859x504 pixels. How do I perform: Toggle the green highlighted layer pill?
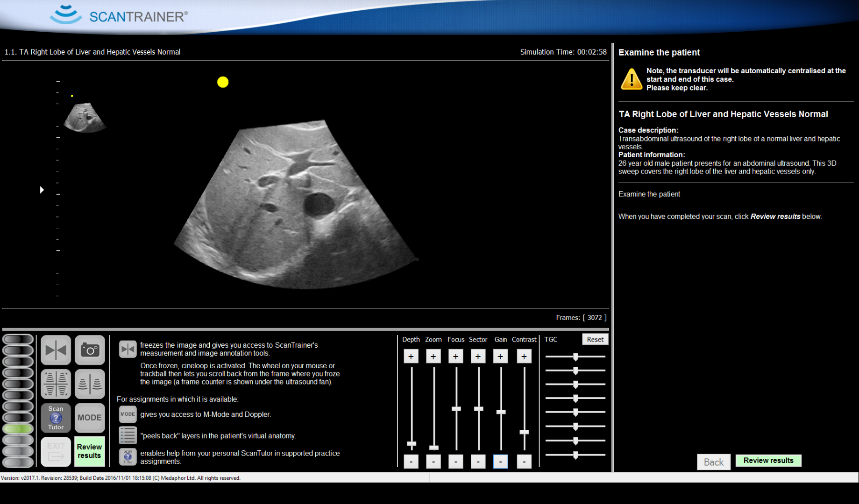(x=18, y=428)
